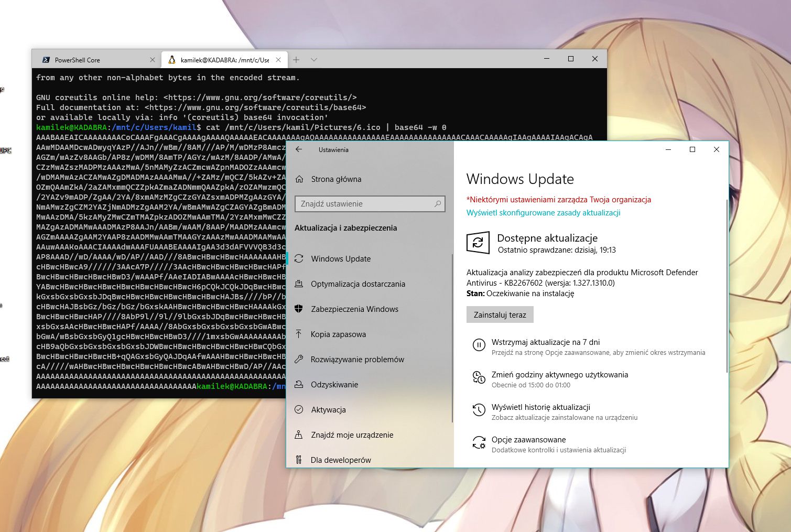The width and height of the screenshot is (791, 532).
Task: Click the Dostępne aktualizacje refresh icon
Action: coord(478,243)
